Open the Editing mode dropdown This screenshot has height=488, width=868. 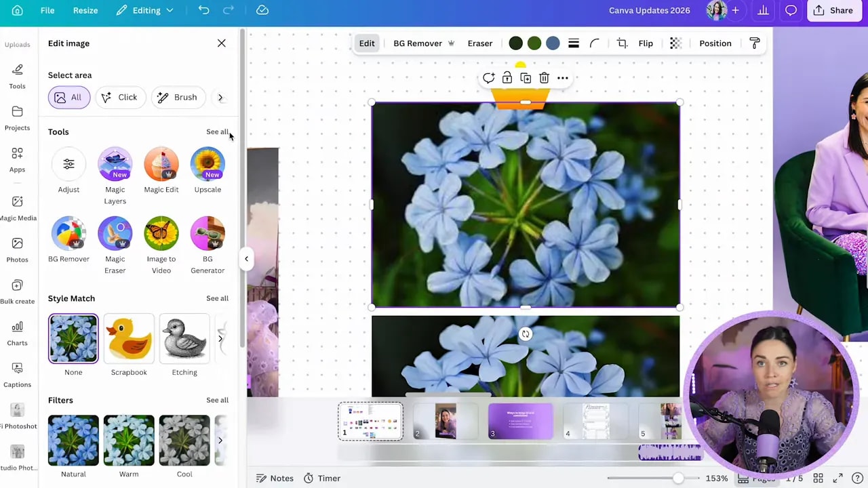point(145,10)
